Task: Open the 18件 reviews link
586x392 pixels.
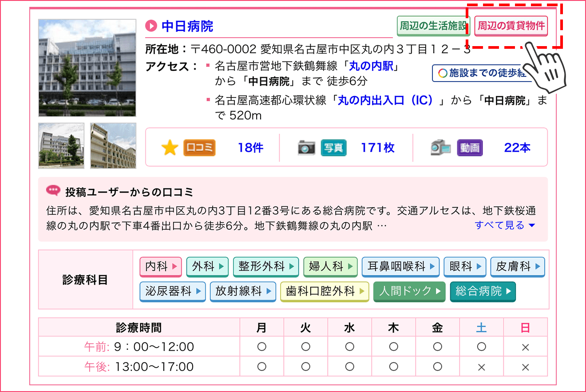Action: click(x=250, y=148)
